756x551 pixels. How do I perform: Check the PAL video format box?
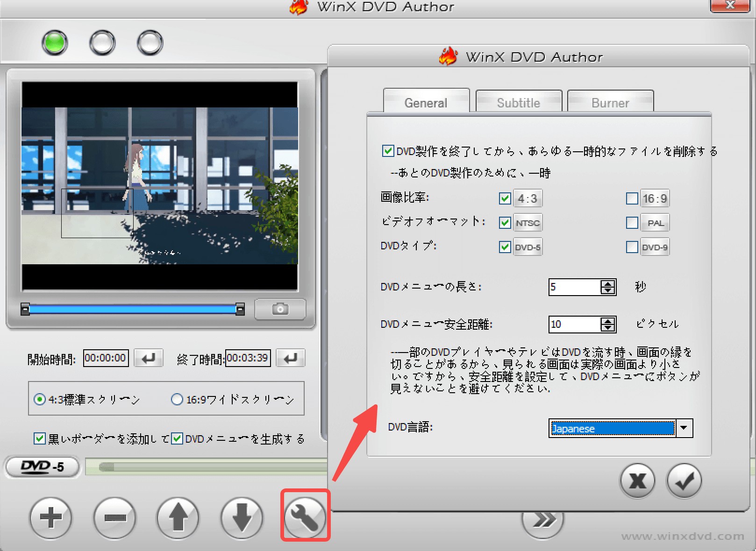point(632,223)
